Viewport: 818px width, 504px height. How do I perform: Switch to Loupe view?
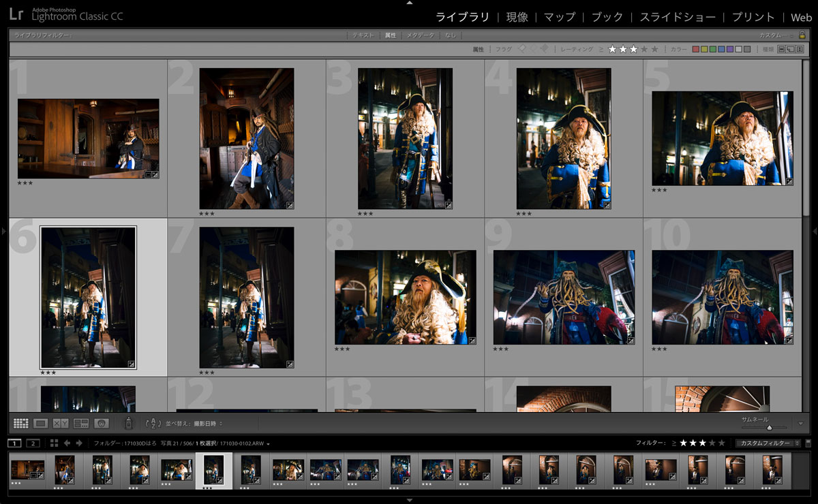[x=41, y=423]
